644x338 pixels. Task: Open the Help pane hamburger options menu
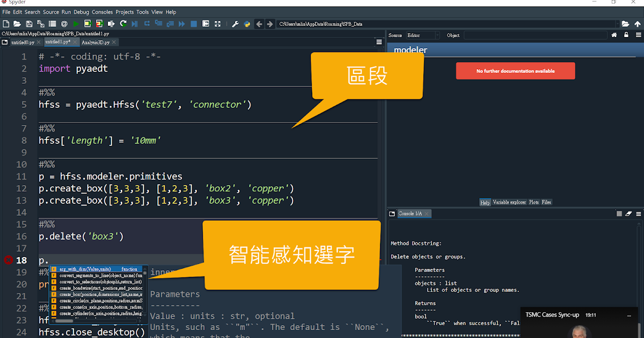click(638, 34)
